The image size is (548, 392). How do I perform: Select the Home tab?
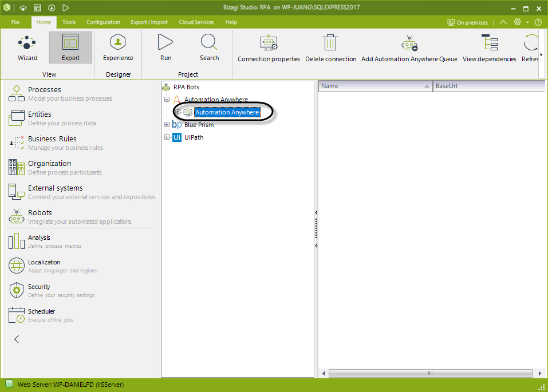click(44, 22)
